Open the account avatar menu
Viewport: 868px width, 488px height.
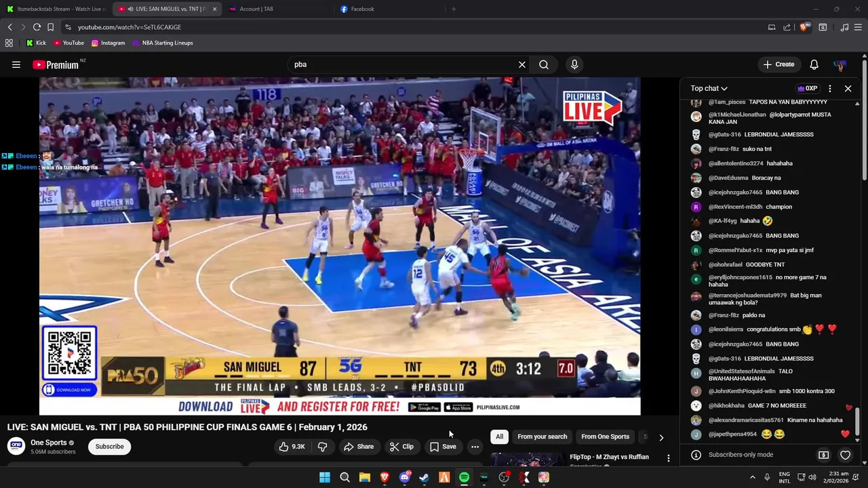pyautogui.click(x=840, y=64)
